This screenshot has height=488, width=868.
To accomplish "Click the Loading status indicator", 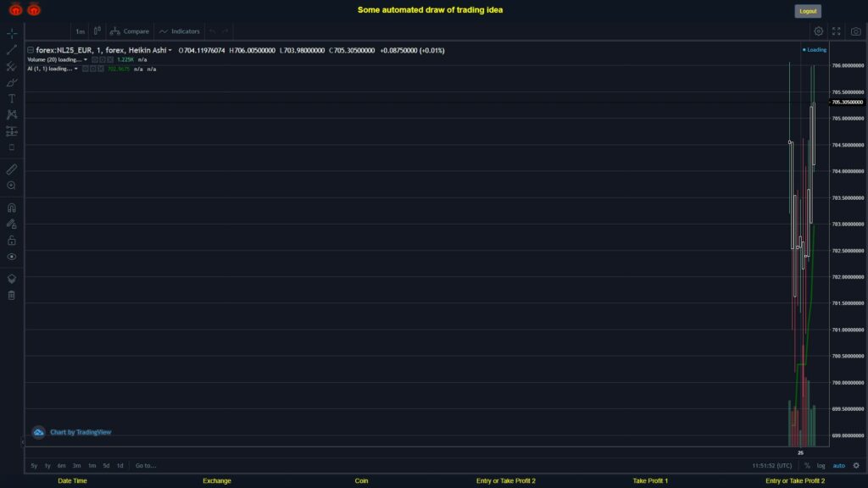I will (815, 50).
